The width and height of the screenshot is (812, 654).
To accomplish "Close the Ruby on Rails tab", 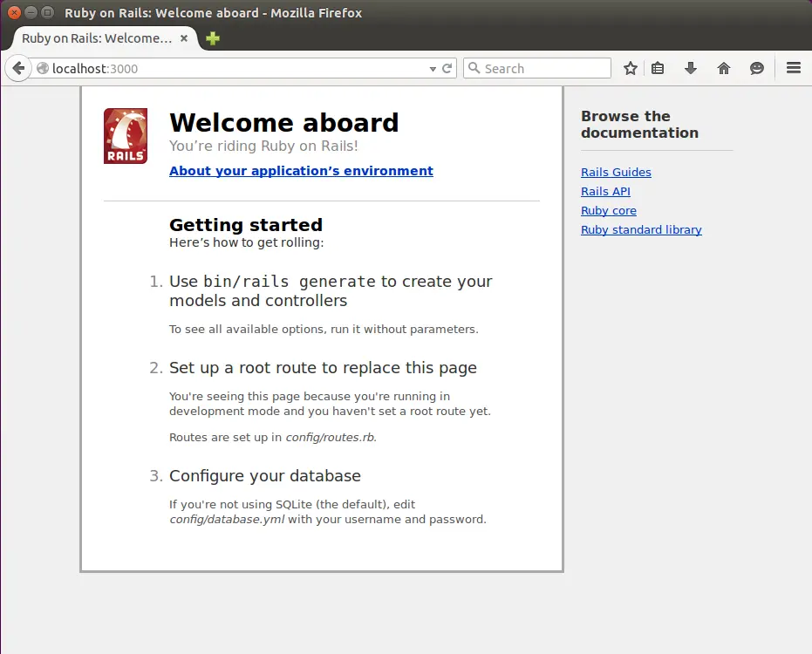I will point(184,38).
